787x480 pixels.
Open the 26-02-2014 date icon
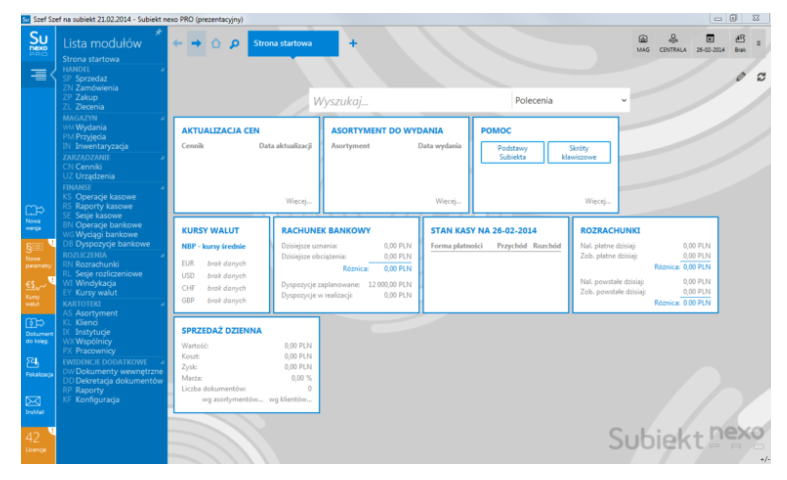(x=710, y=43)
